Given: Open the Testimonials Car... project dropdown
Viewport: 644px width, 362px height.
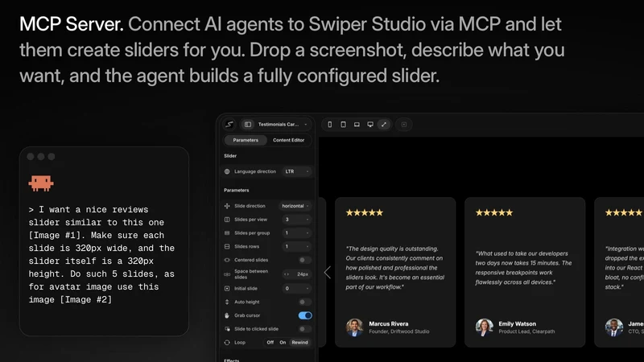Looking at the screenshot, I should pyautogui.click(x=283, y=125).
